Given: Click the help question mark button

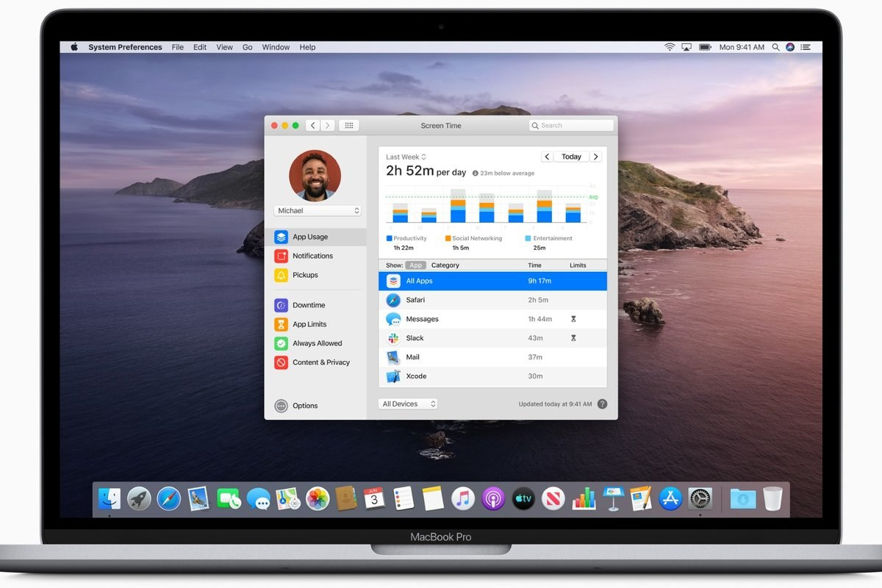Looking at the screenshot, I should [x=602, y=404].
